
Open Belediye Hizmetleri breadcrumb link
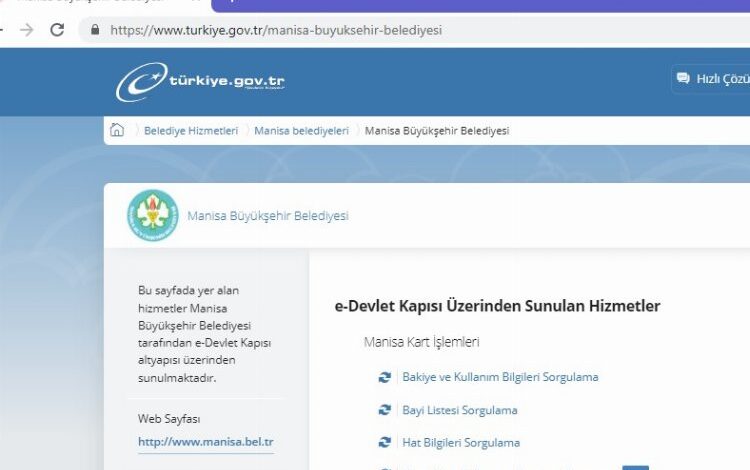[x=190, y=131]
